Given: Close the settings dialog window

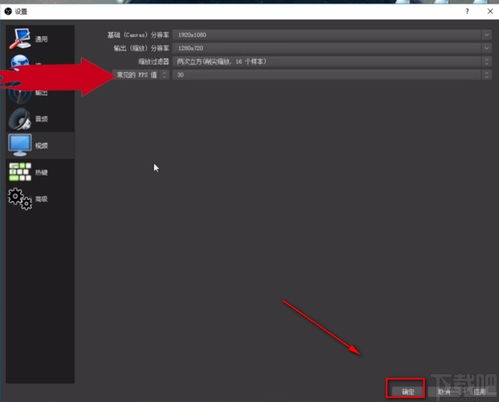Looking at the screenshot, I should click(490, 11).
